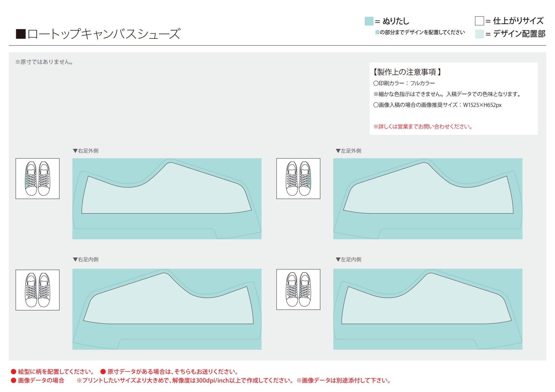Click the ぬりたし teal legend swatch

[x=369, y=21]
